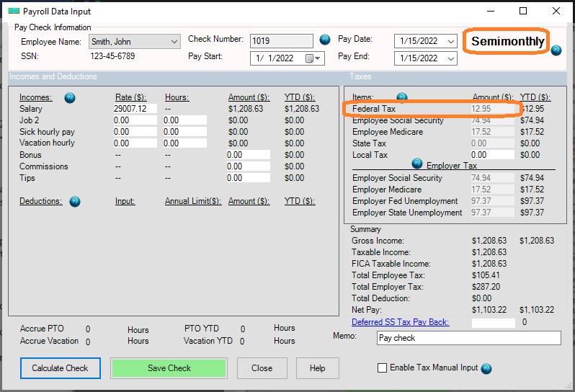The height and width of the screenshot is (392, 575).
Task: Open Deferred SS Tax Pay Back link
Action: point(400,322)
